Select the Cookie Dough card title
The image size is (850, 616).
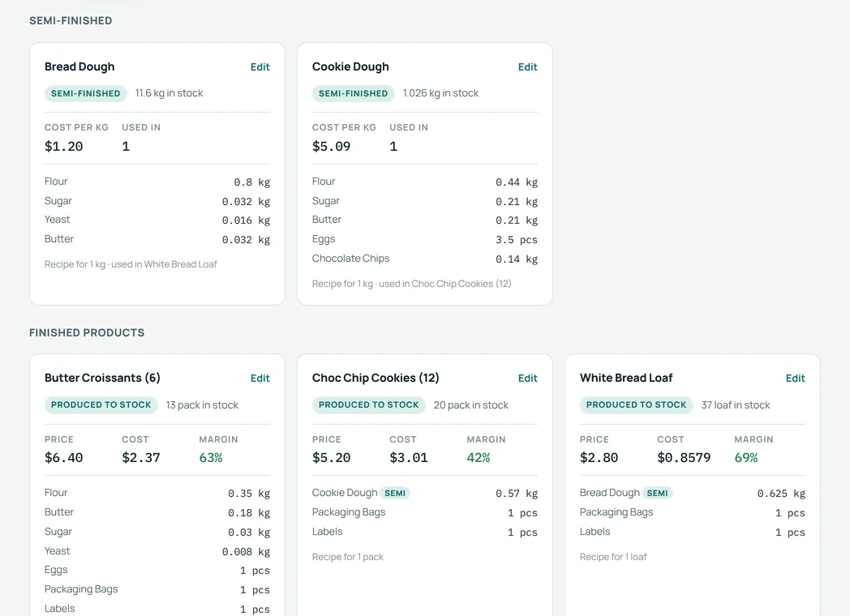pos(350,66)
